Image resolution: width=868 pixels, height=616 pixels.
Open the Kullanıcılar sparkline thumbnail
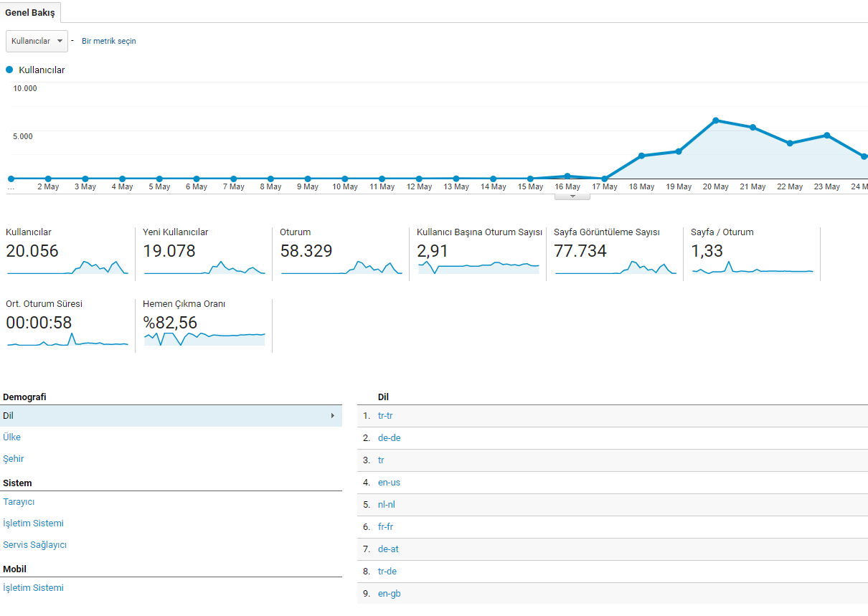(x=67, y=267)
